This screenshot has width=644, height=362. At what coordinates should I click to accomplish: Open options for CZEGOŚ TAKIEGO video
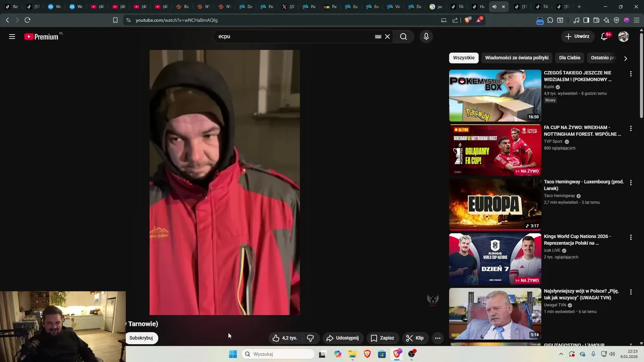630,74
